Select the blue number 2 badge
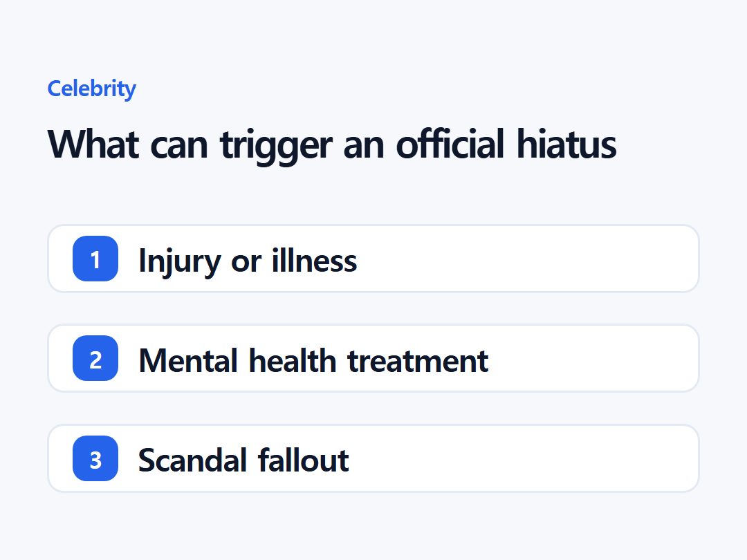This screenshot has width=747, height=560. 95,358
